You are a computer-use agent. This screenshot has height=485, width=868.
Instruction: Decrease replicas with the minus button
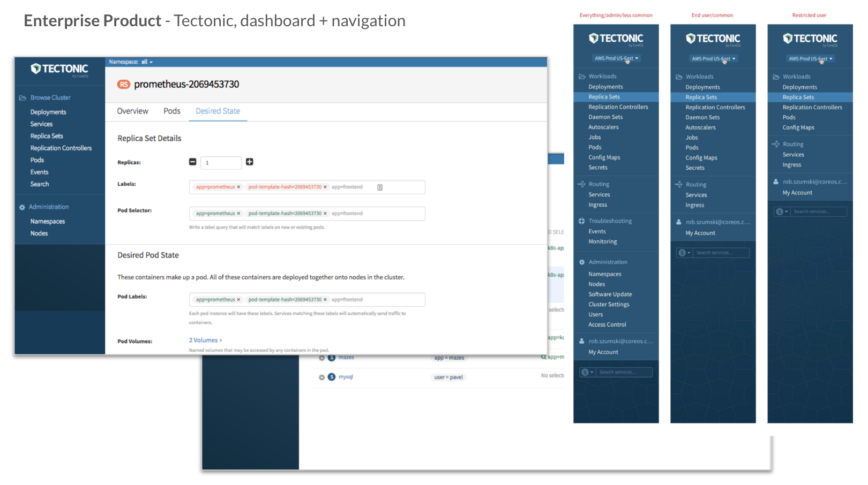click(x=193, y=162)
